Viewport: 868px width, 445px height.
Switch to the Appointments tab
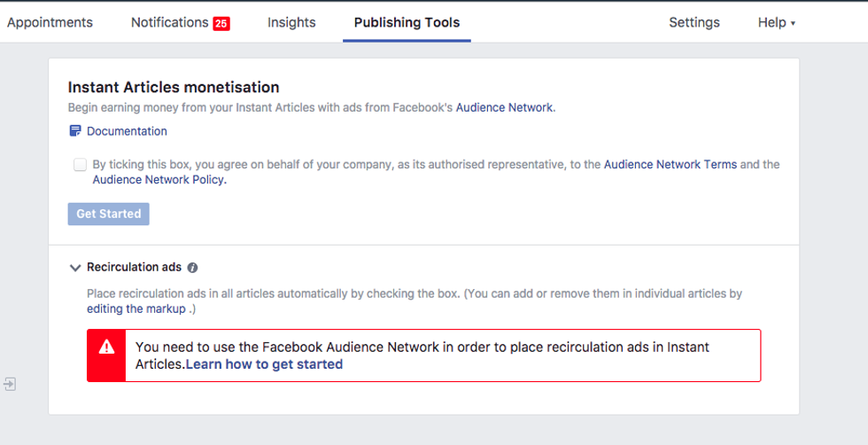[x=50, y=23]
